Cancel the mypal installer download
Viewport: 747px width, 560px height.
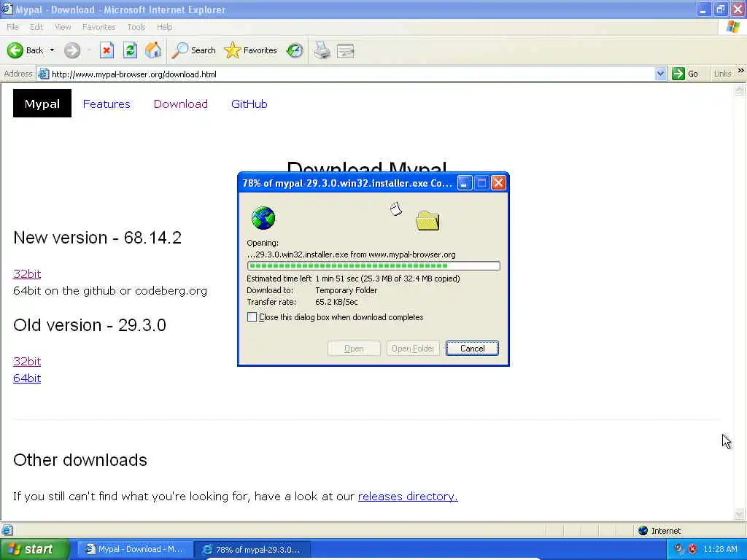coord(472,348)
